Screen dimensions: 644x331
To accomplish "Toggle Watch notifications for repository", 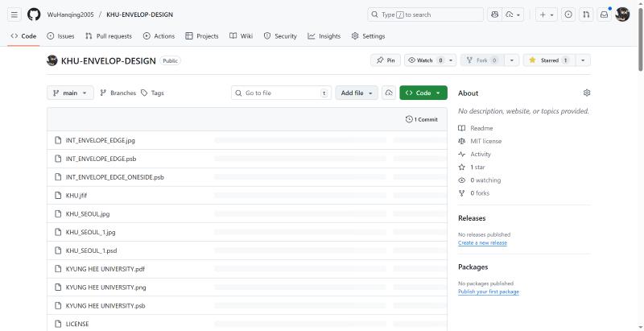I will pyautogui.click(x=424, y=60).
